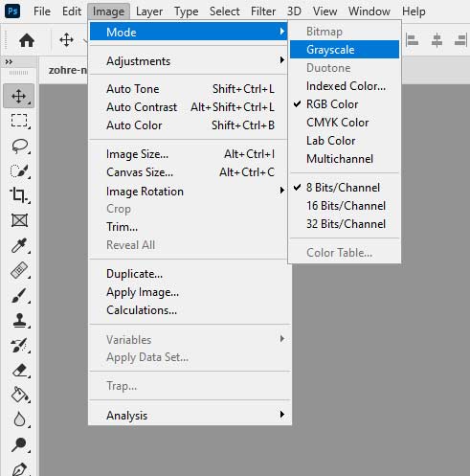Run Auto Contrast command

[190, 106]
